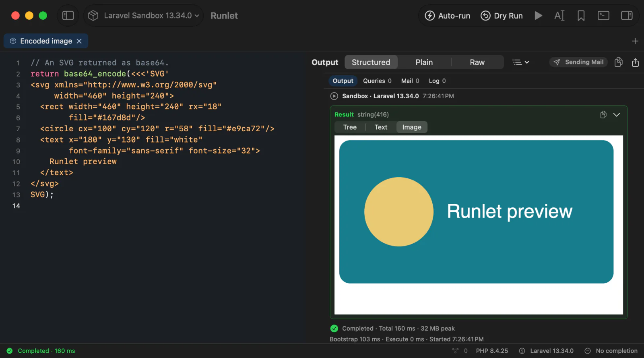Click the Bootstrap 103 ms timing line

click(x=407, y=339)
